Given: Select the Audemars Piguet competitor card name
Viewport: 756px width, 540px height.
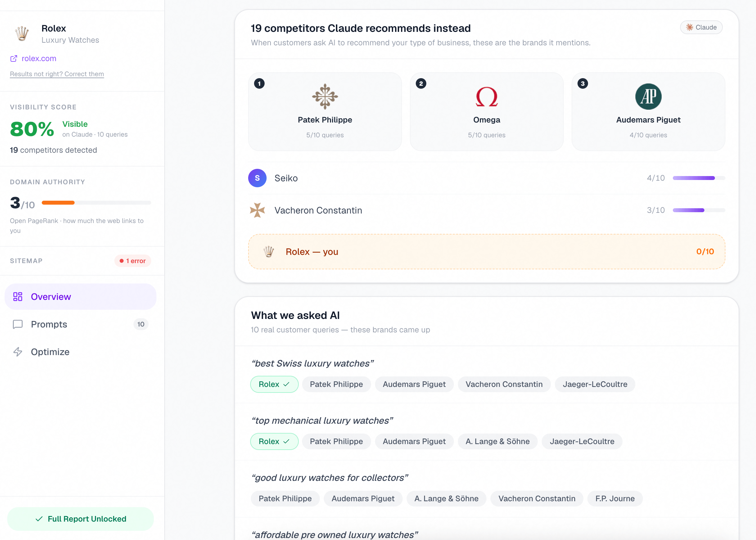Looking at the screenshot, I should (648, 120).
